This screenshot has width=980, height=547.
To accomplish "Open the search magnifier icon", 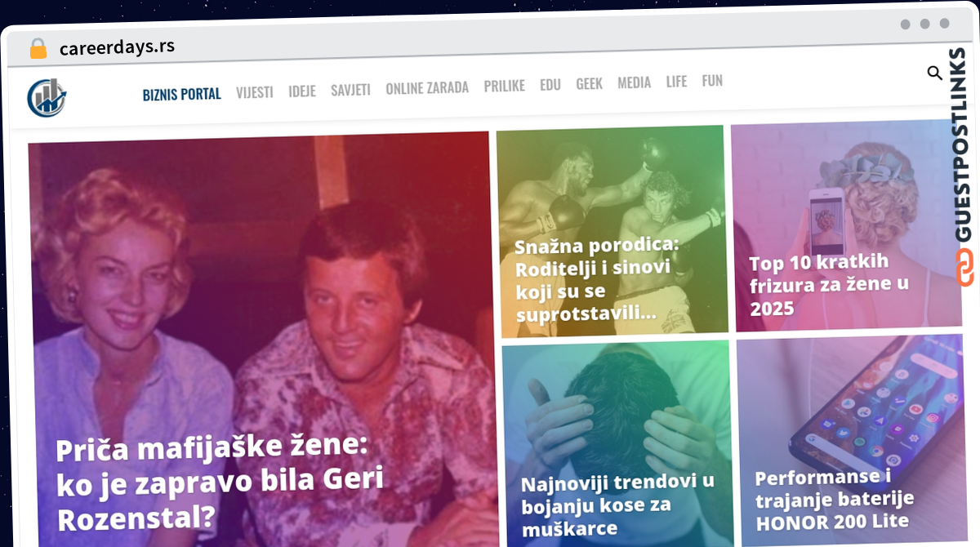I will click(x=935, y=73).
